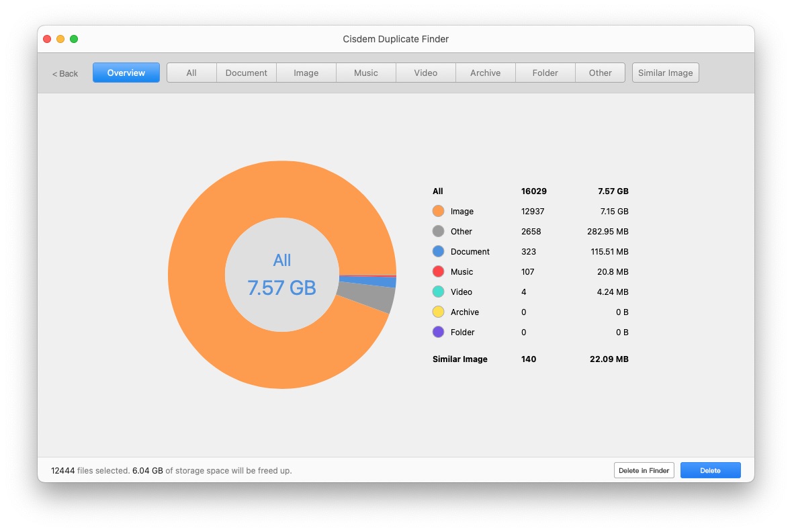Screen dimensions: 792x532
Task: Select the Overview tab
Action: [x=126, y=73]
